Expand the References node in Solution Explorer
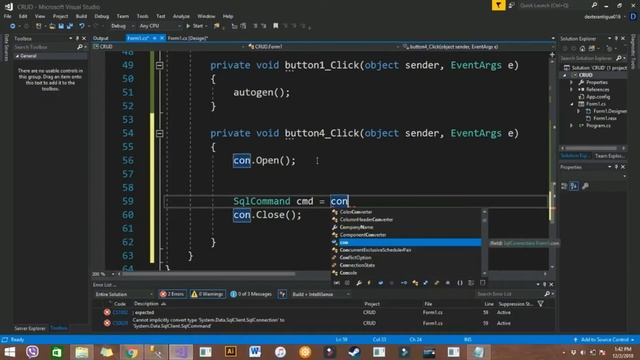Screen dimensions: 640x360 (x=571, y=89)
